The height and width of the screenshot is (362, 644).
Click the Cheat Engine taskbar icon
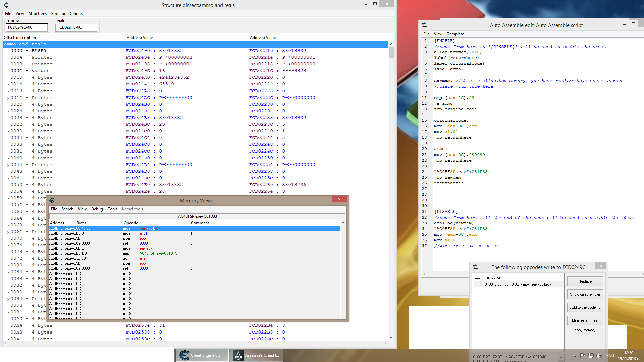[202, 355]
